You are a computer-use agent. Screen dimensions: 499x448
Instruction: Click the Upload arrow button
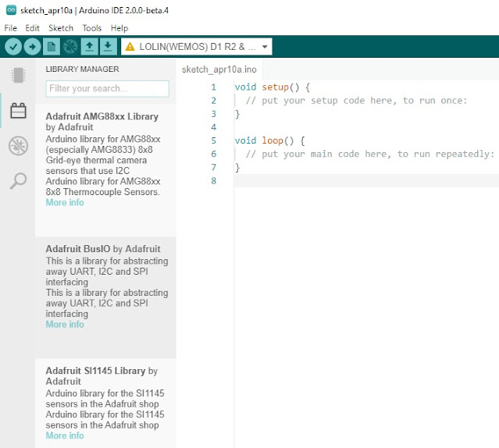(x=32, y=47)
